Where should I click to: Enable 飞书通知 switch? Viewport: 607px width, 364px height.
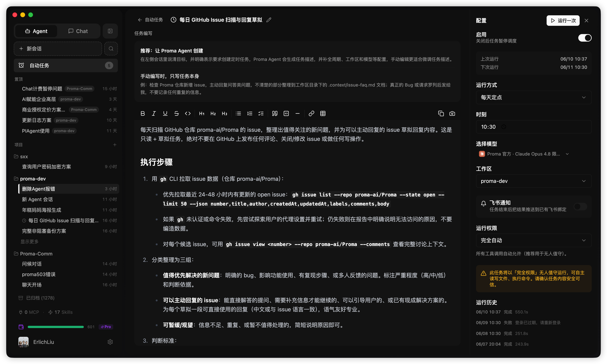(x=581, y=207)
